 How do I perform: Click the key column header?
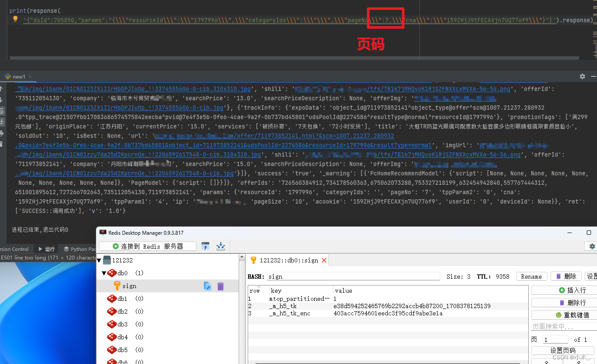coord(301,291)
